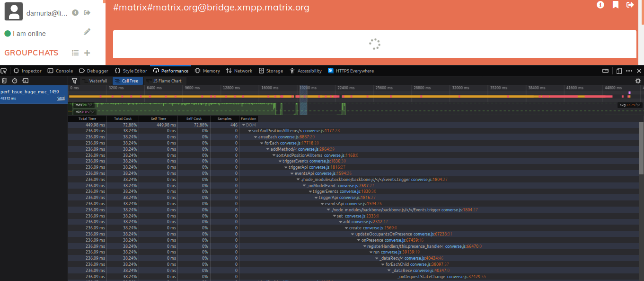Open the Network devtools tab
644x281 pixels.
[239, 71]
